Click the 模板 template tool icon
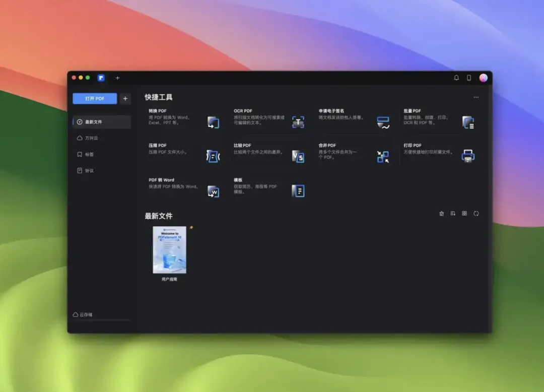544x392 pixels. tap(298, 191)
